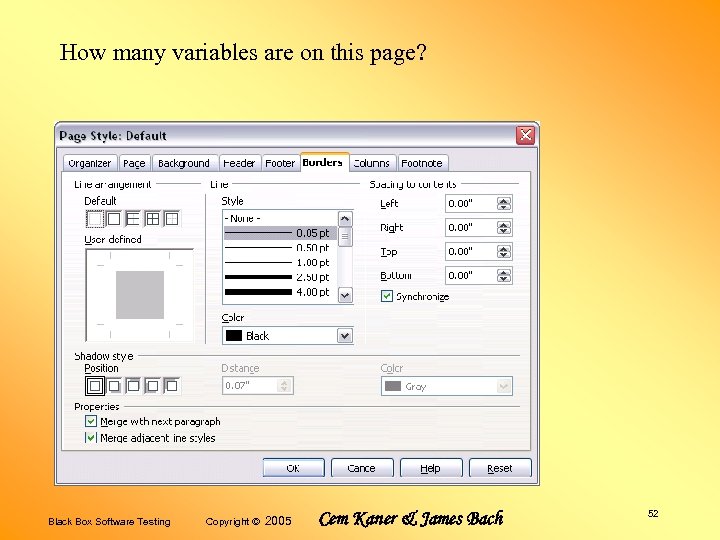Select the 1.00 pt line style
720x540 pixels.
point(280,262)
